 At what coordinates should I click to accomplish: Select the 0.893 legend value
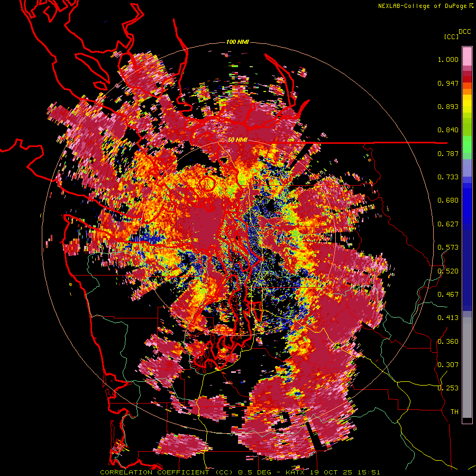click(448, 106)
